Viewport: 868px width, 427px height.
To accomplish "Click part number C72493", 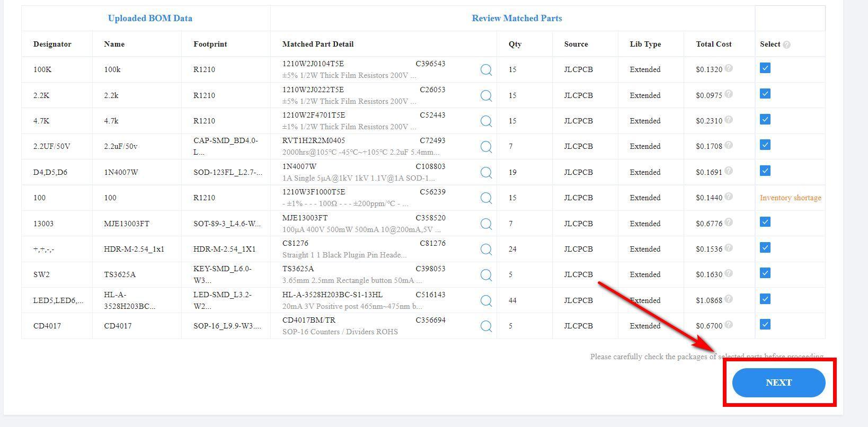I will click(x=432, y=140).
